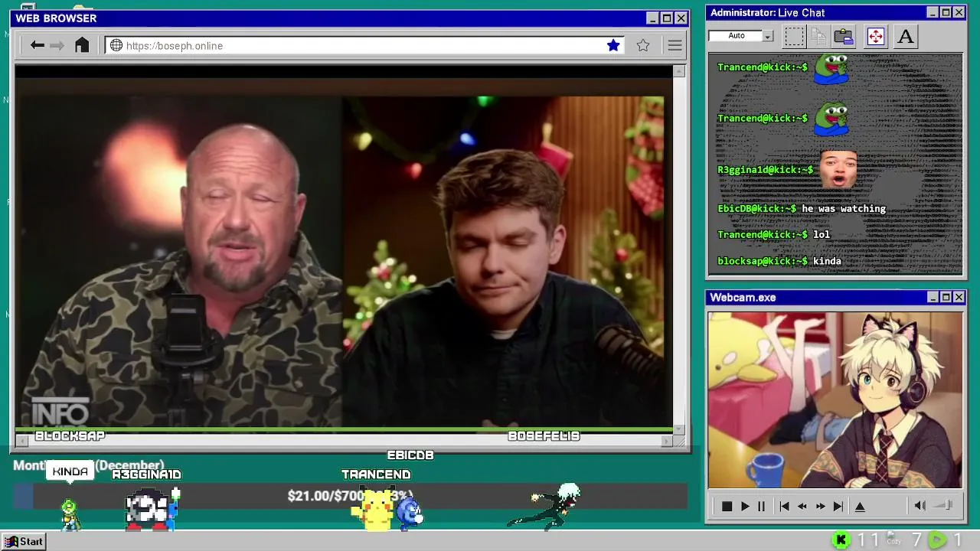Click the Auto combo box text field
Screen dimensions: 980x551
click(736, 36)
